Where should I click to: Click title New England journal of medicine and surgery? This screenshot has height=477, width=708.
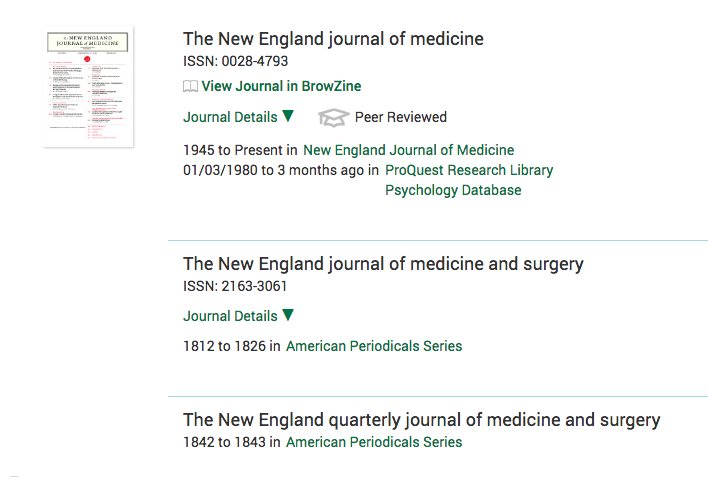tap(383, 264)
